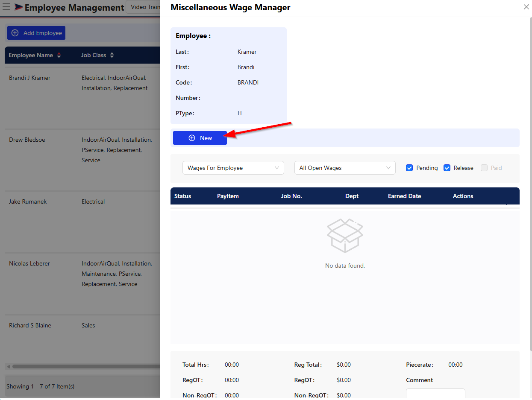Screen dimensions: 532x400
Task: Click the Earned Date column header
Action: [404, 196]
